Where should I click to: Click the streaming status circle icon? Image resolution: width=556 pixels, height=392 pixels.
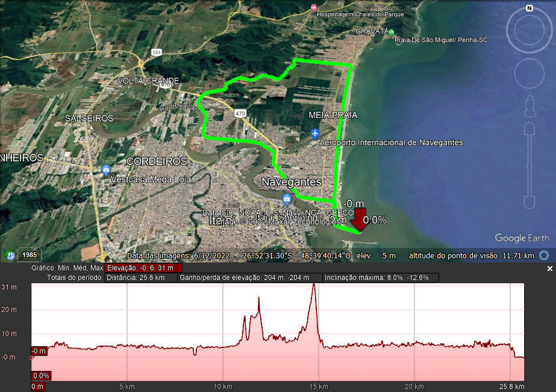(x=544, y=255)
